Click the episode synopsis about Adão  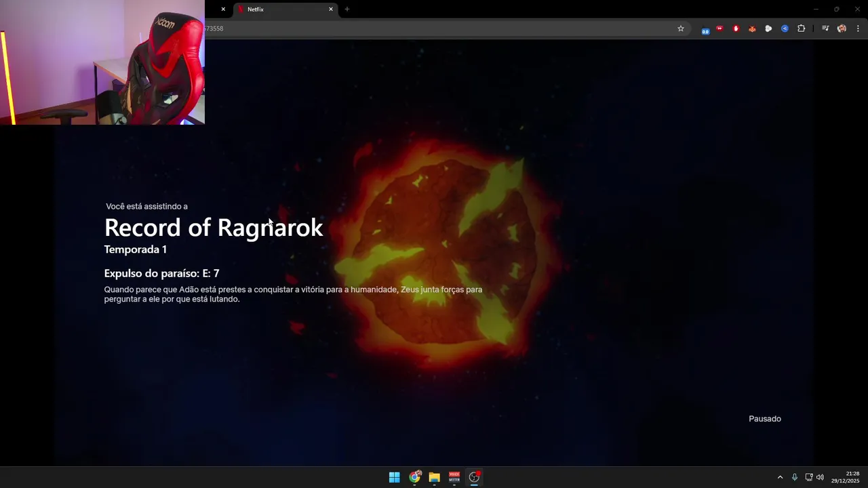tap(293, 294)
